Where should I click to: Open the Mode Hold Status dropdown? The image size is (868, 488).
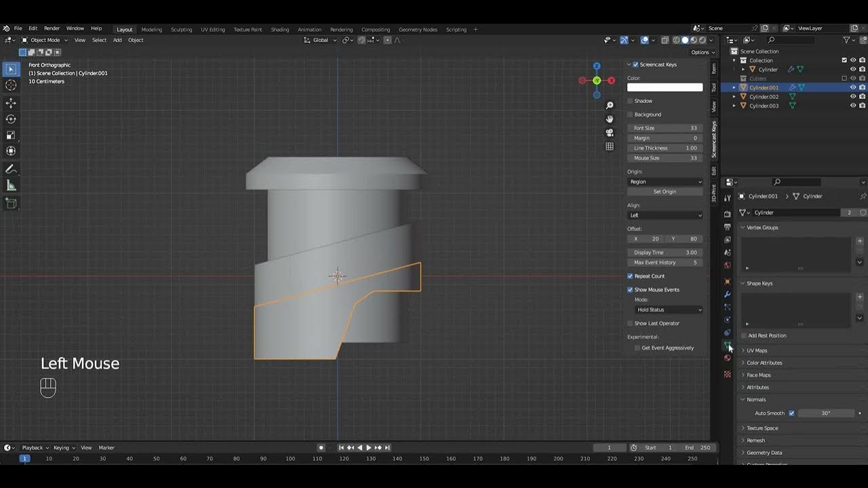click(x=669, y=310)
